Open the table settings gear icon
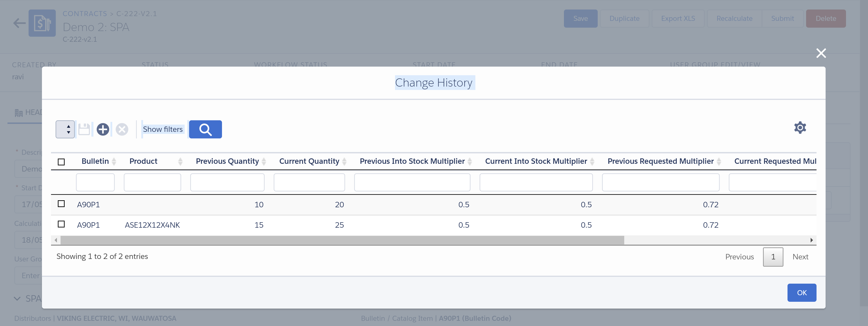The width and height of the screenshot is (868, 326). [800, 128]
